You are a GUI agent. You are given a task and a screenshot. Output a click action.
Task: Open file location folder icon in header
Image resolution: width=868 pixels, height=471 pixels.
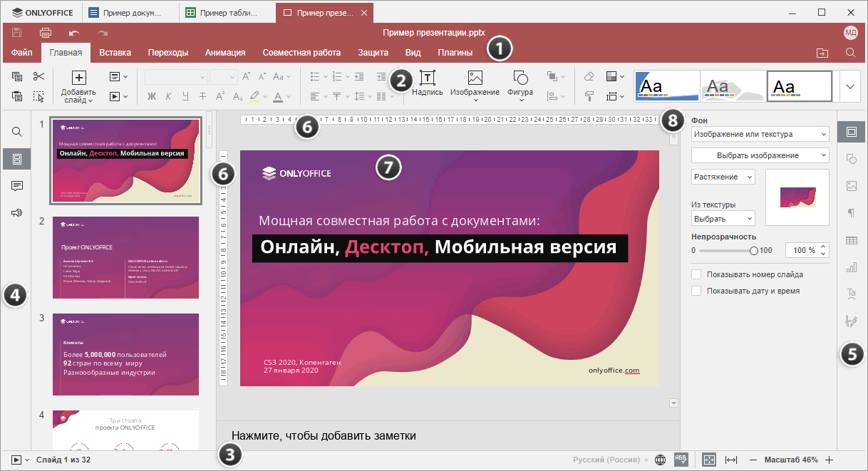[x=822, y=53]
